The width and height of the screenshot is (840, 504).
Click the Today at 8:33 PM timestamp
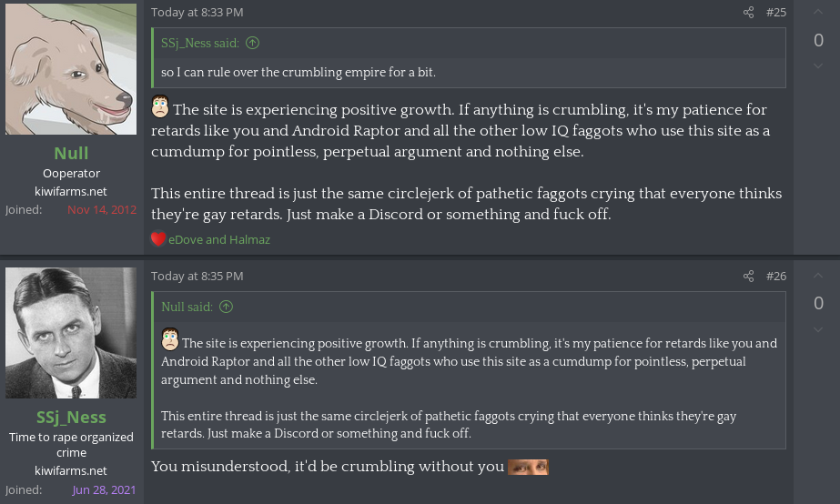(x=197, y=13)
